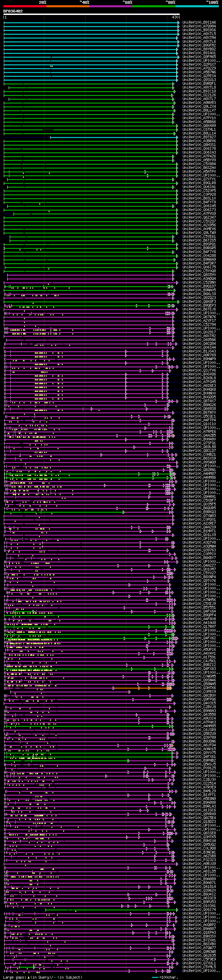222x980 pixels.
Task: Click the UniRef100_Q6K6F3 label
Action: pos(199,302)
